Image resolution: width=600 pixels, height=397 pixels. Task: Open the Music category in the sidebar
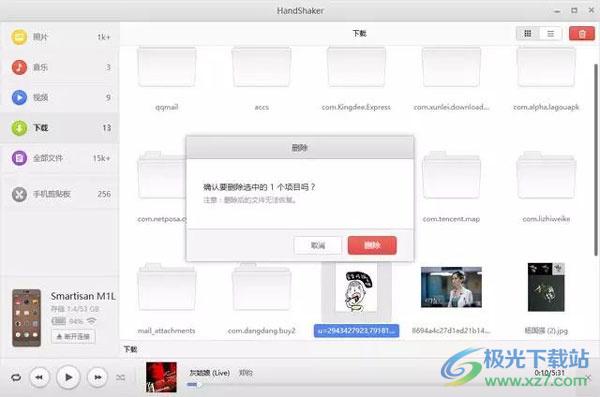pyautogui.click(x=60, y=67)
